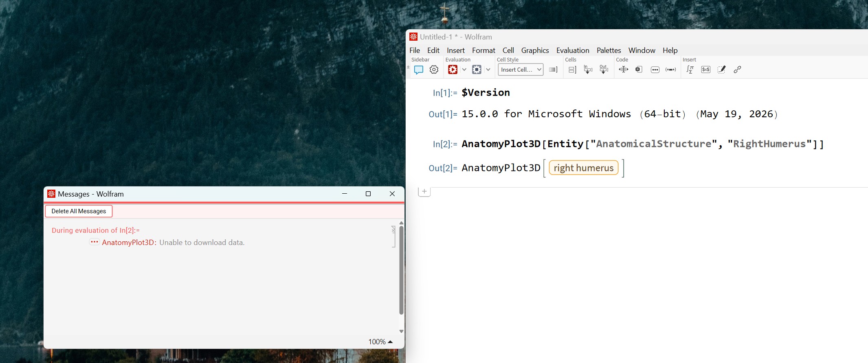Open the sidebar settings gear icon

pyautogui.click(x=434, y=70)
